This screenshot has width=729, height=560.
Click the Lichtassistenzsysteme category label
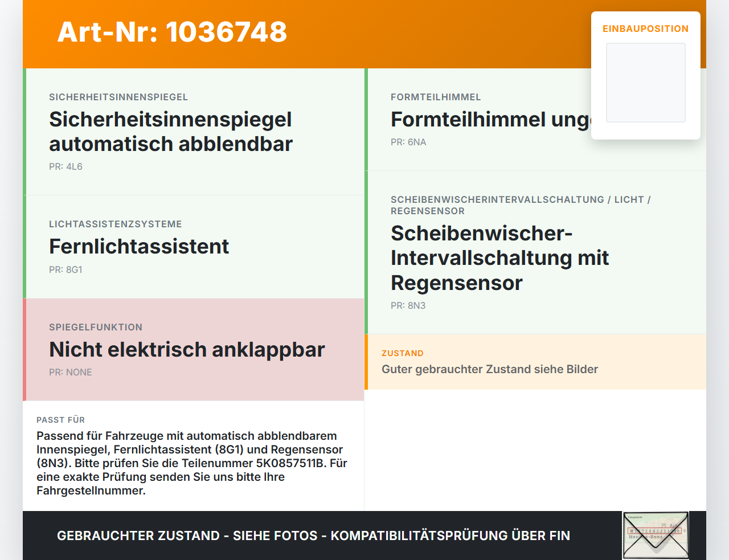coord(116,224)
